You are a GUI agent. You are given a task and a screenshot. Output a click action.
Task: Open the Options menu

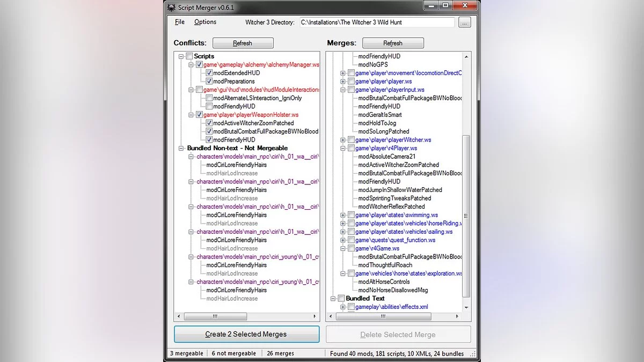coord(205,22)
